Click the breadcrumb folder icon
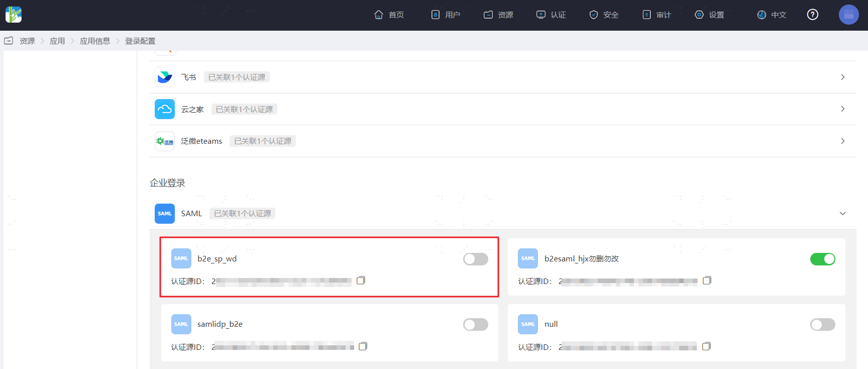The height and width of the screenshot is (369, 868). pyautogui.click(x=9, y=41)
